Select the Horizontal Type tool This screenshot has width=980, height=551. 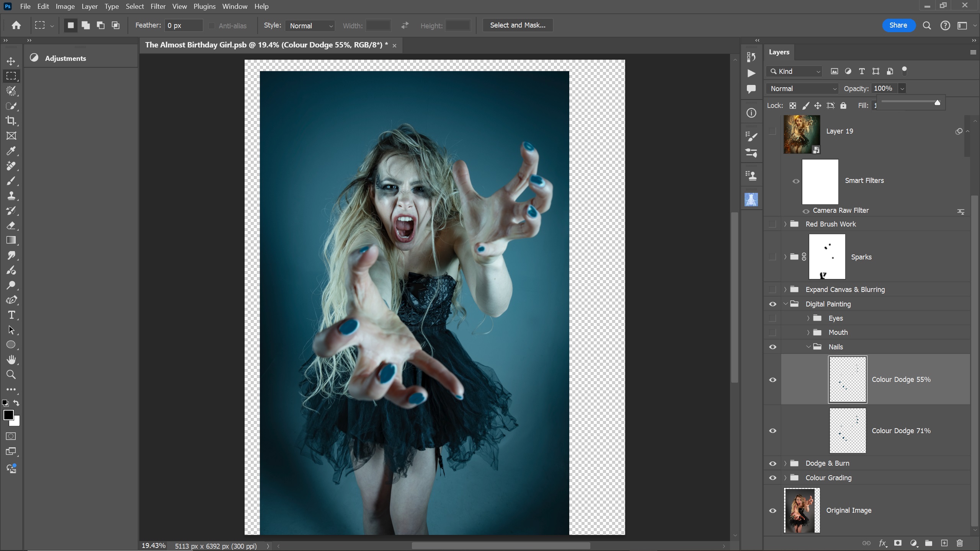click(11, 315)
